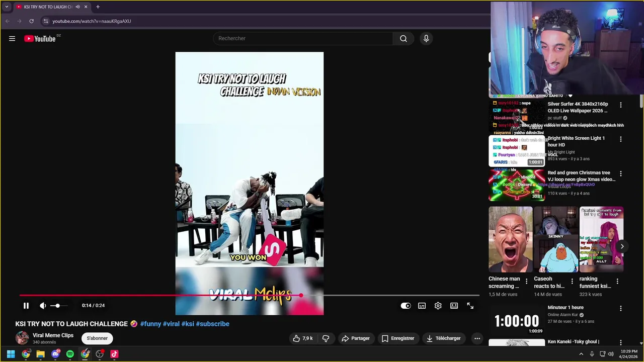
Task: Open the #funny hashtag link
Action: (x=150, y=324)
